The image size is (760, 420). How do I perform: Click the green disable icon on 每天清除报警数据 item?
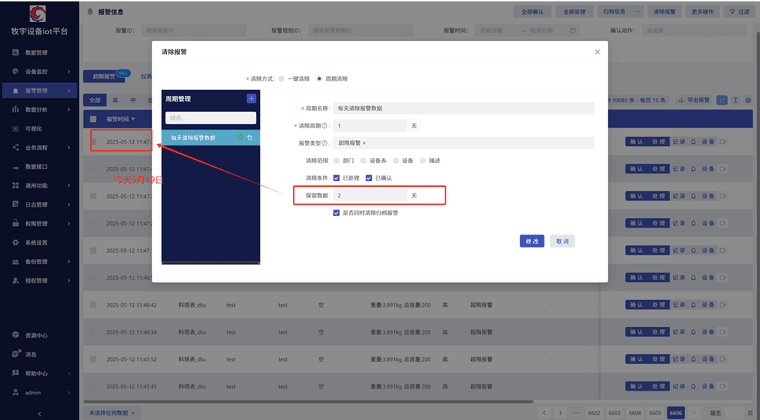(240, 138)
